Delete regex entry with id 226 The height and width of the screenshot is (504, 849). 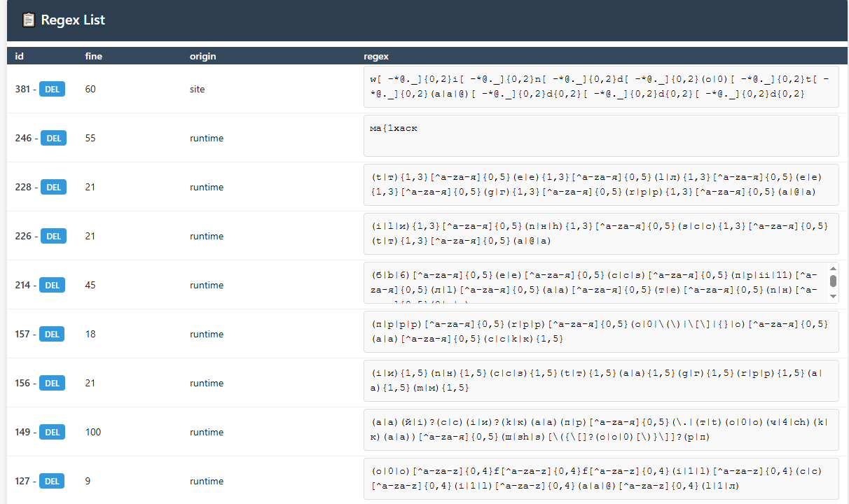pyautogui.click(x=53, y=236)
